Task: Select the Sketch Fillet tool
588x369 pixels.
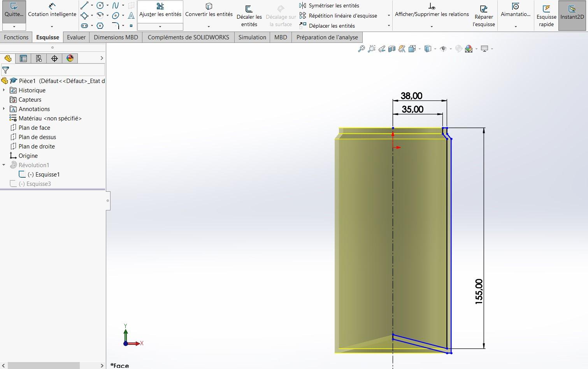Action: (116, 26)
